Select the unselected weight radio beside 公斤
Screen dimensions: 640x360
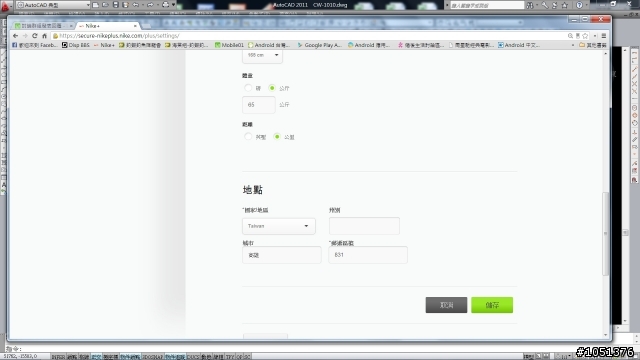click(x=248, y=88)
